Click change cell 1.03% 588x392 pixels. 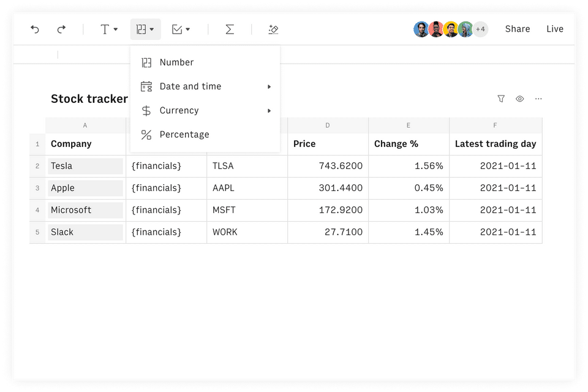tap(409, 210)
